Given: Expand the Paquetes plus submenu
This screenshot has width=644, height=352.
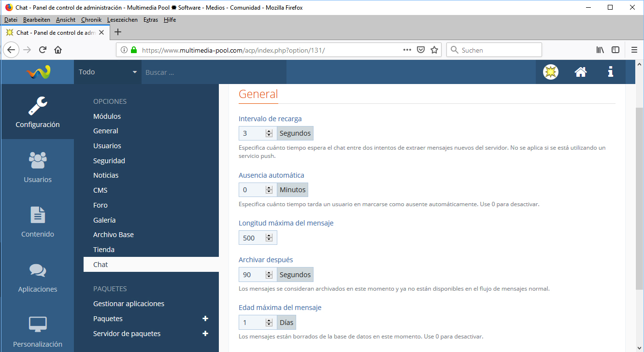Looking at the screenshot, I should coord(205,319).
